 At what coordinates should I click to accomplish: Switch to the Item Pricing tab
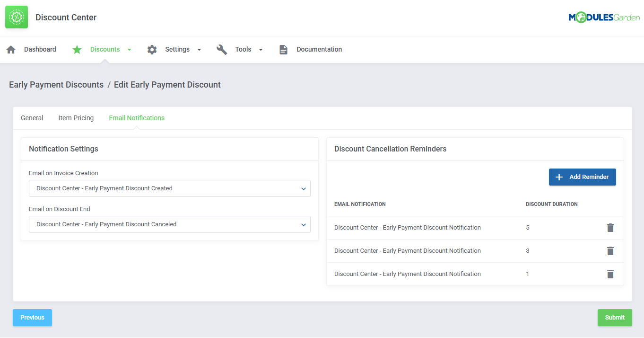click(76, 117)
